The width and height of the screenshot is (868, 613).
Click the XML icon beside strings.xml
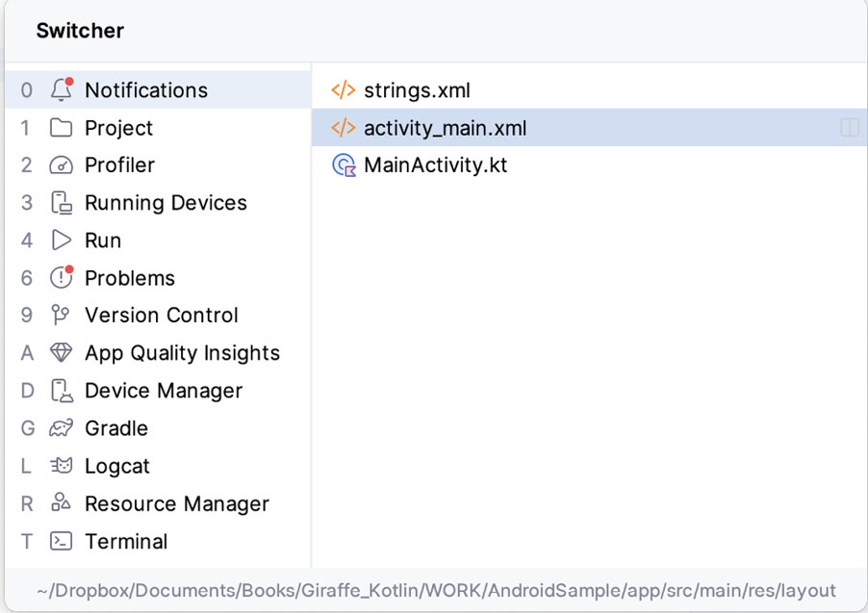(343, 90)
